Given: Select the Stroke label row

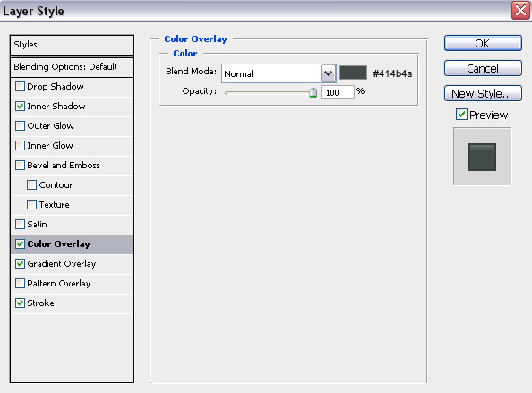Looking at the screenshot, I should 72,303.
